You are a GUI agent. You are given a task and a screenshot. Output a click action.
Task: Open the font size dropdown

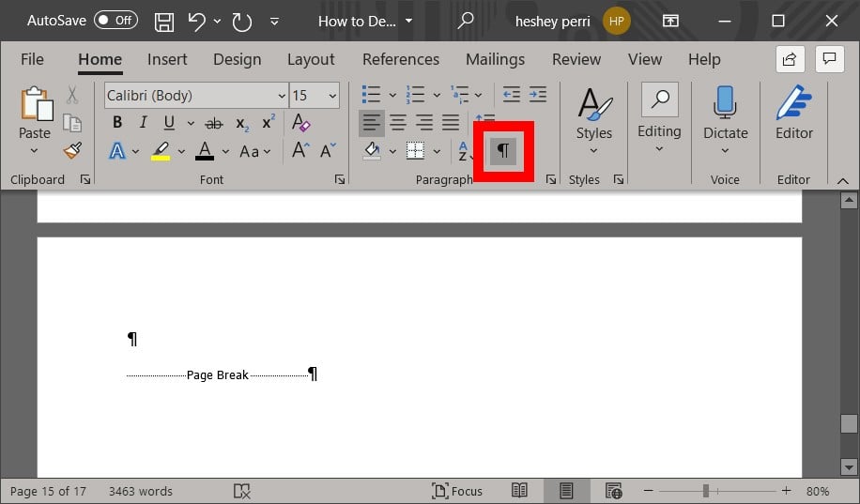pos(332,96)
